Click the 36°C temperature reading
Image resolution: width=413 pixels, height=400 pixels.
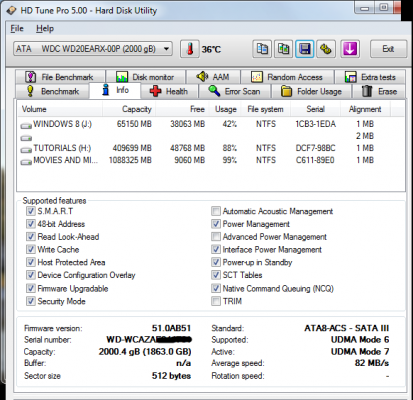pyautogui.click(x=211, y=50)
